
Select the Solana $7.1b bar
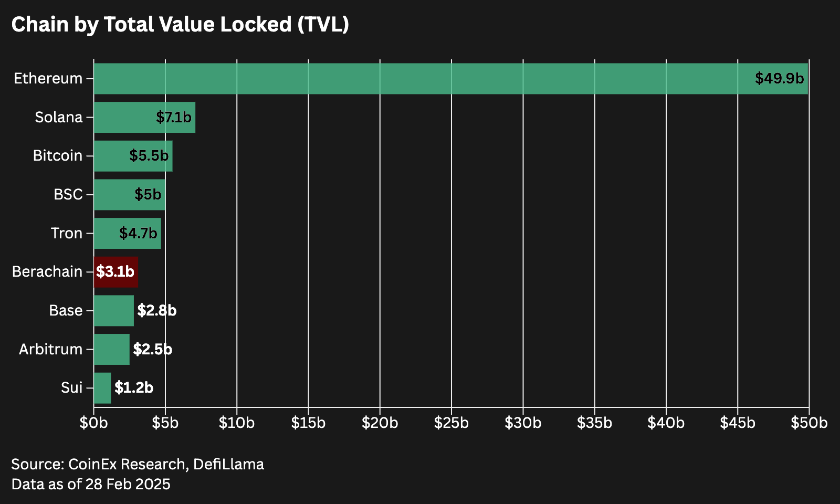(144, 118)
